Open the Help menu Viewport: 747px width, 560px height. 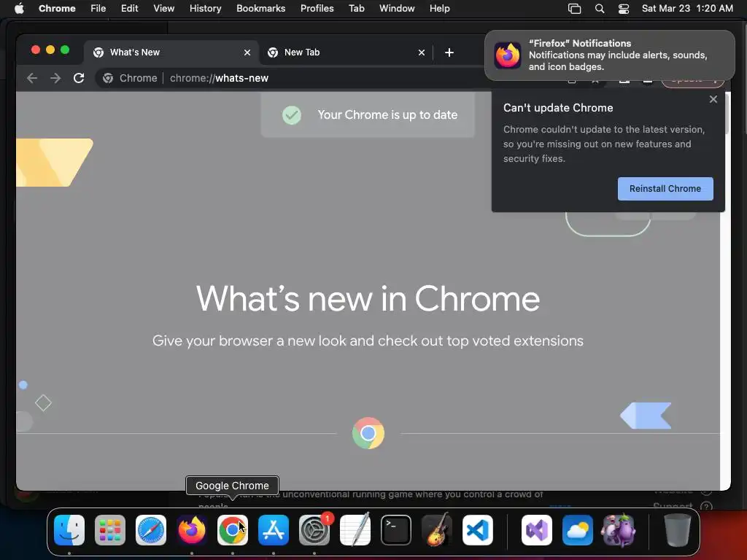point(439,9)
